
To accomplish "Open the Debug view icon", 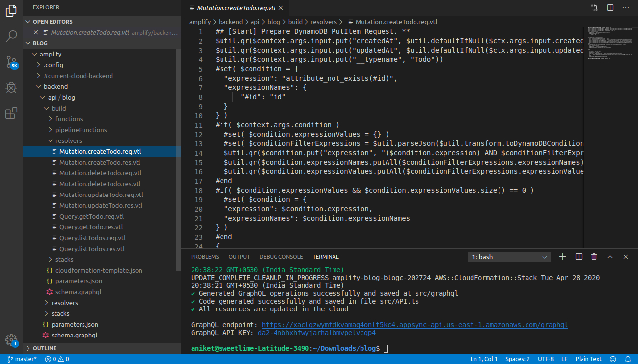I will click(11, 88).
